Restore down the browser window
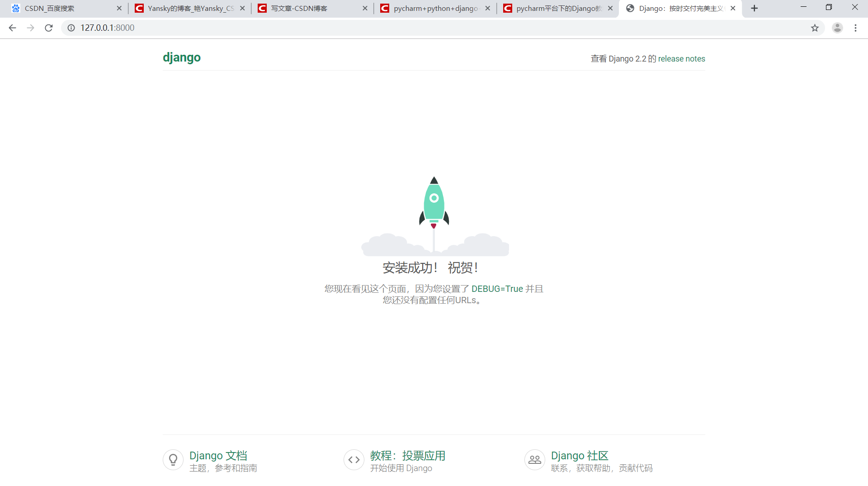The height and width of the screenshot is (486, 868). tap(829, 7)
